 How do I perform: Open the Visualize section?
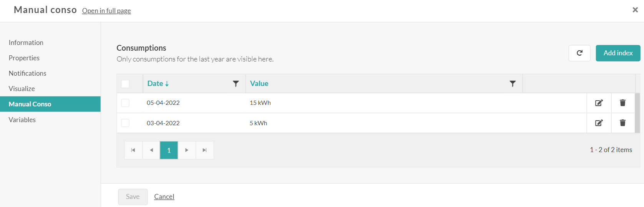[22, 89]
